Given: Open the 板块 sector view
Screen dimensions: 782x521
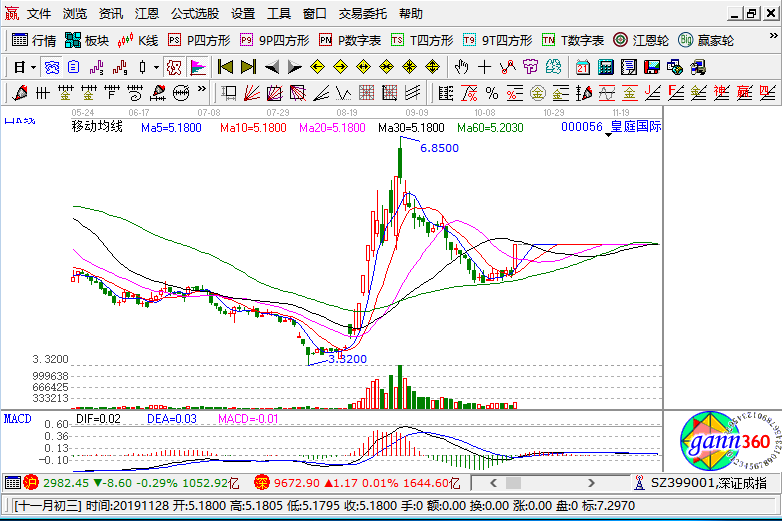Looking at the screenshot, I should (x=87, y=40).
